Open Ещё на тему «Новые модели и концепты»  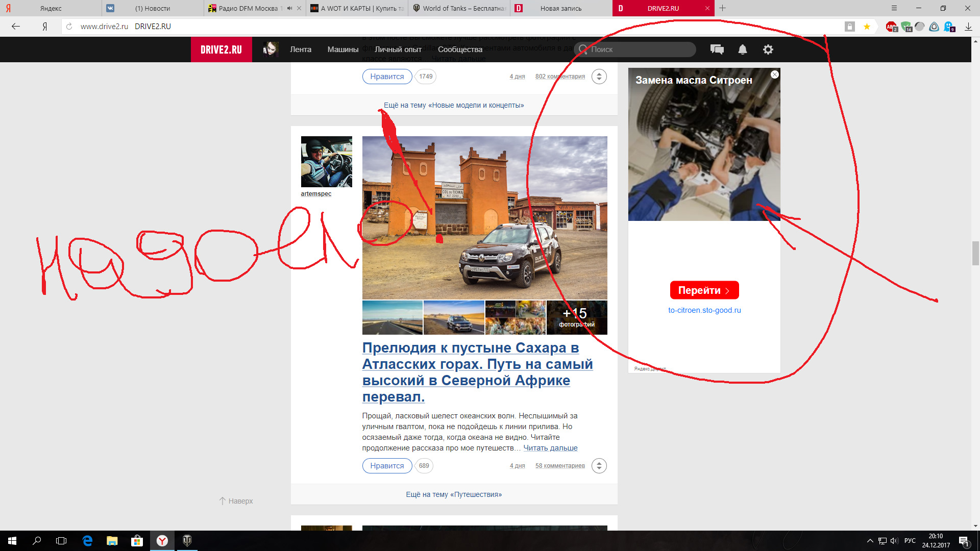click(454, 105)
